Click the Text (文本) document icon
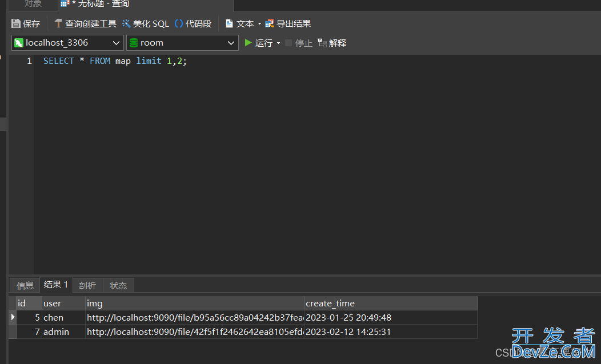 point(229,24)
